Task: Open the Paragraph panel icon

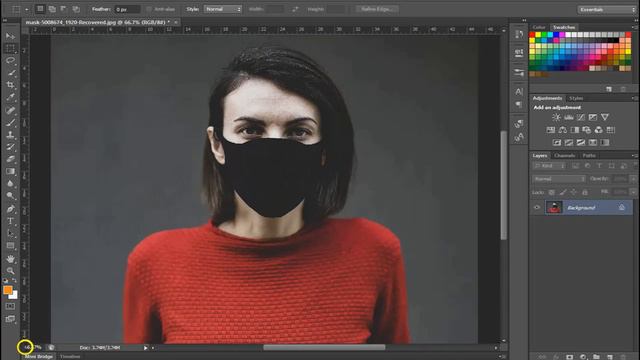Action: (x=519, y=105)
